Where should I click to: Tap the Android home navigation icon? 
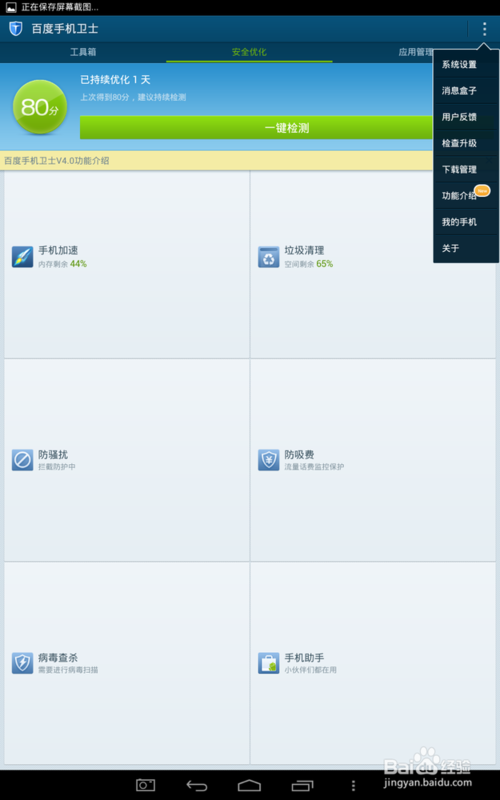tap(249, 786)
